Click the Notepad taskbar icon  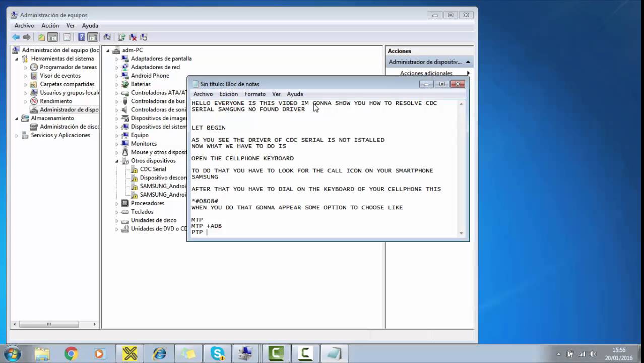(x=334, y=354)
